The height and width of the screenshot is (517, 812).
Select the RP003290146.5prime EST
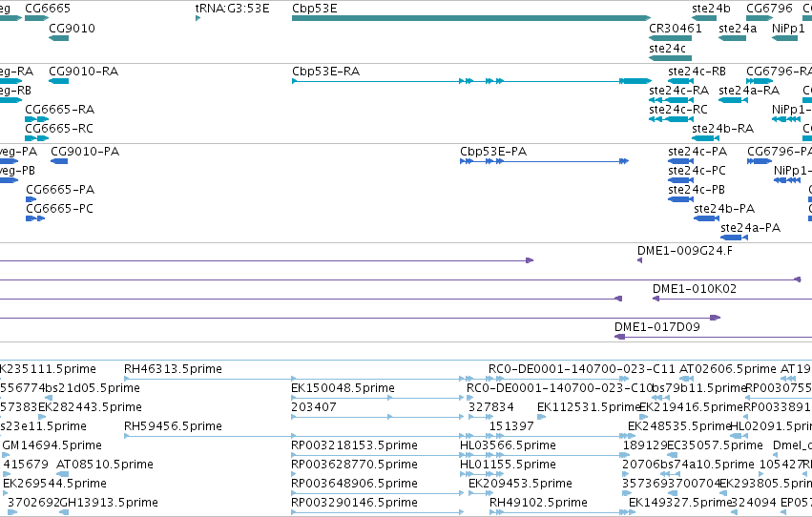point(378,513)
